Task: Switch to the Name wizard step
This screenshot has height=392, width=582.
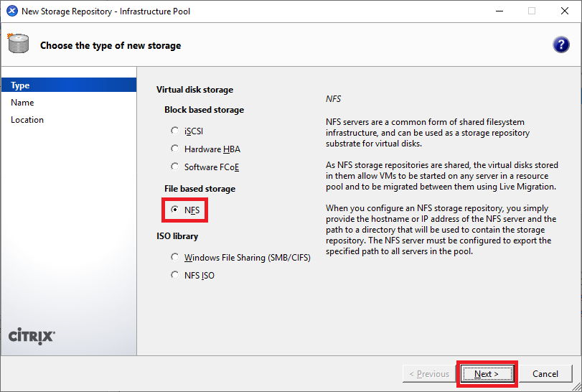Action: pyautogui.click(x=22, y=103)
